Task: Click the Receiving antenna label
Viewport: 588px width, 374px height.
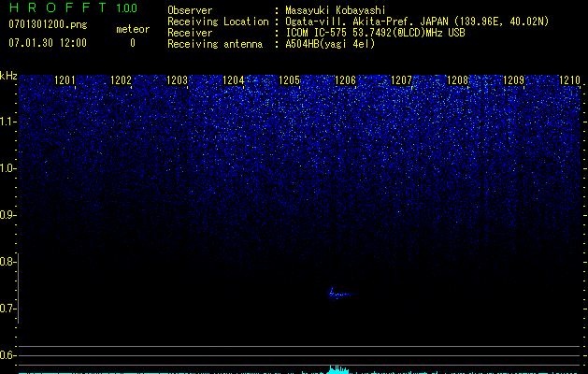Action: click(x=215, y=44)
